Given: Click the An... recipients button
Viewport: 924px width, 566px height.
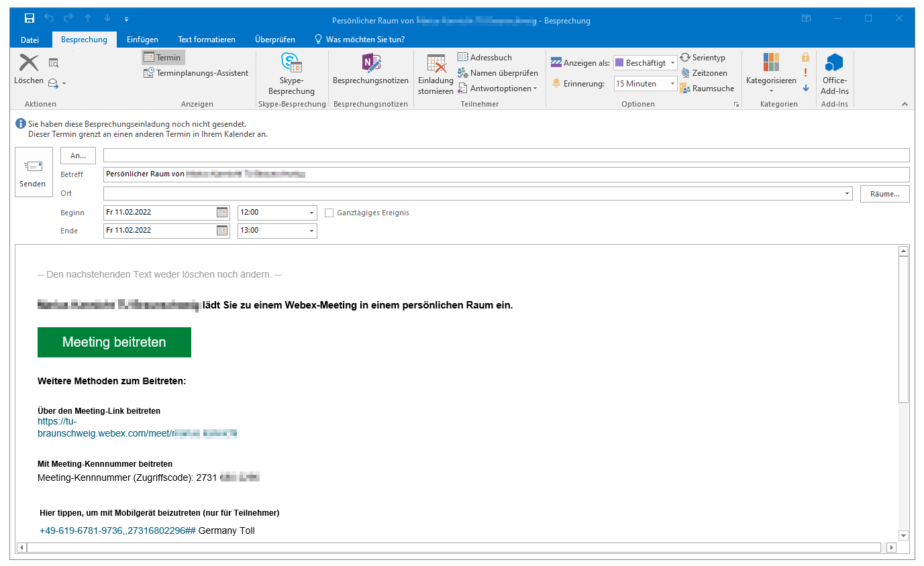Looking at the screenshot, I should (x=78, y=156).
